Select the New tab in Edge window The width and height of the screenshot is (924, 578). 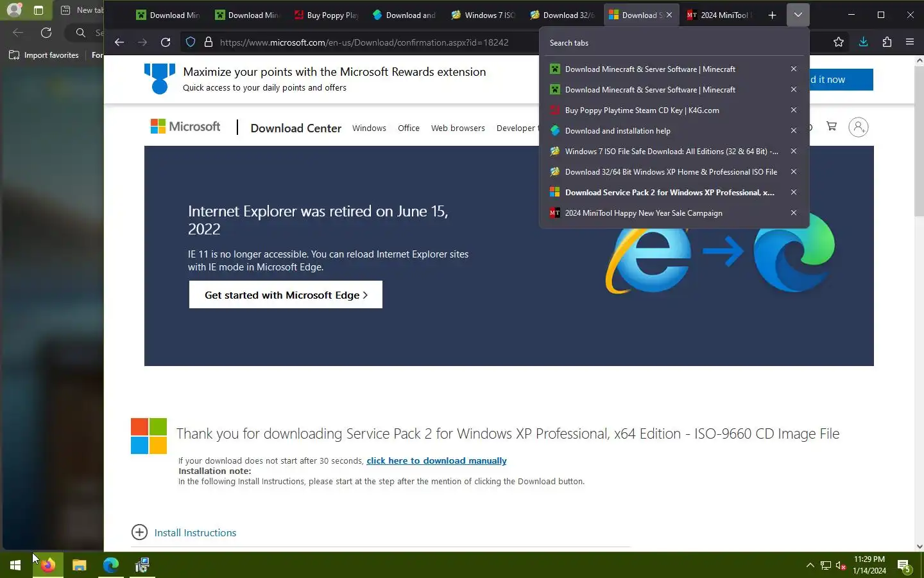81,10
